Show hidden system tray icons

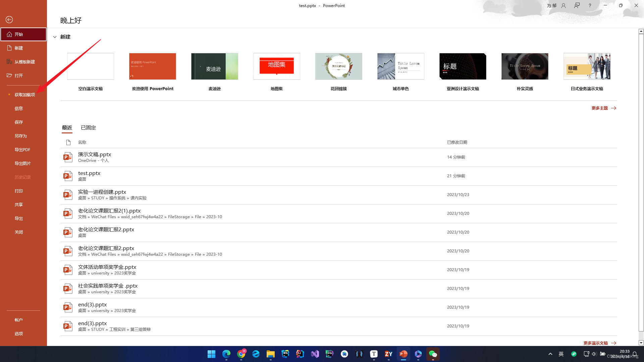(550, 354)
